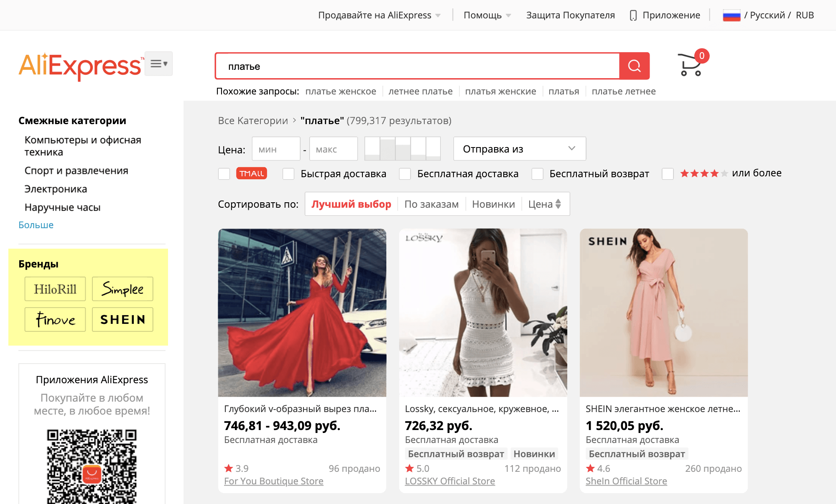The height and width of the screenshot is (504, 836).
Task: Open the SHEIN pink dress image
Action: pyautogui.click(x=664, y=313)
